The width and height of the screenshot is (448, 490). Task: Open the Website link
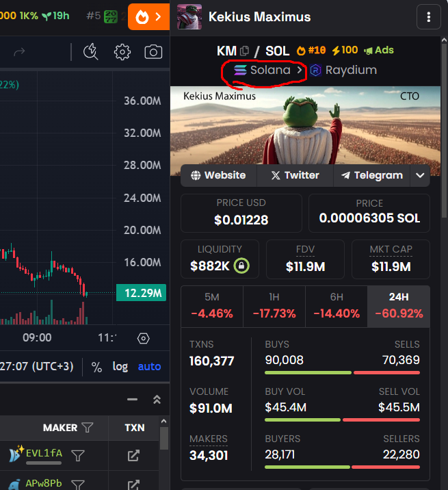point(218,175)
